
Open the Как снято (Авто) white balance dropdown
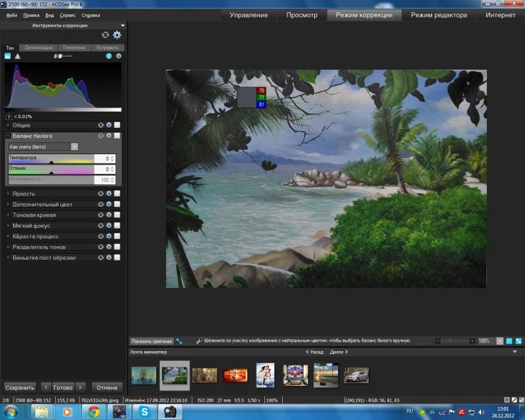pyautogui.click(x=43, y=147)
